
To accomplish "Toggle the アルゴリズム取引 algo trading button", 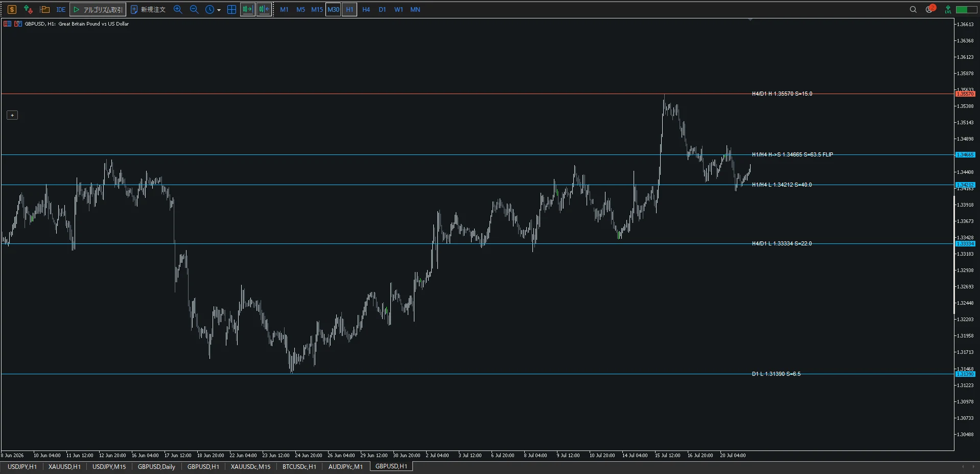I will click(x=98, y=9).
